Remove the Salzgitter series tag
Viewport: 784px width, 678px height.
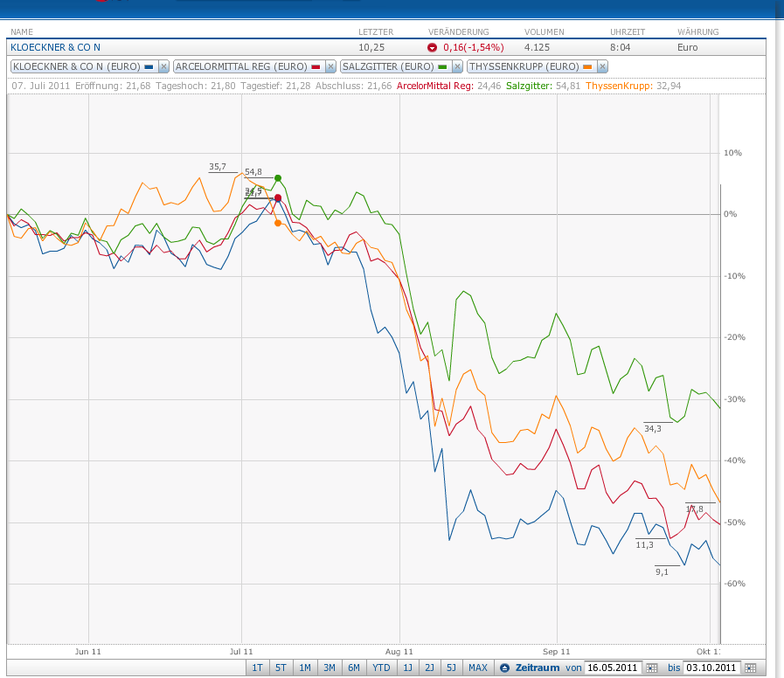pos(457,66)
